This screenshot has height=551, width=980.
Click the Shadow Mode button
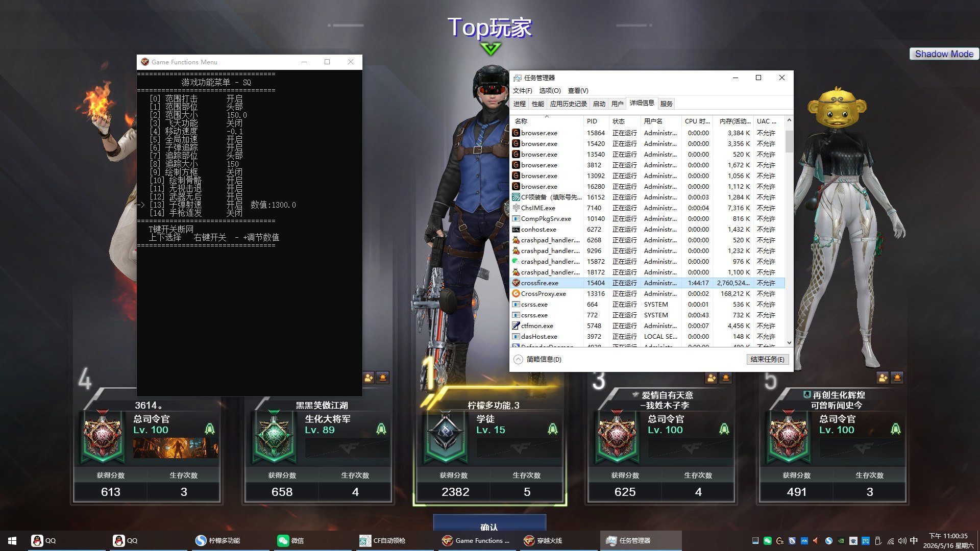point(944,54)
